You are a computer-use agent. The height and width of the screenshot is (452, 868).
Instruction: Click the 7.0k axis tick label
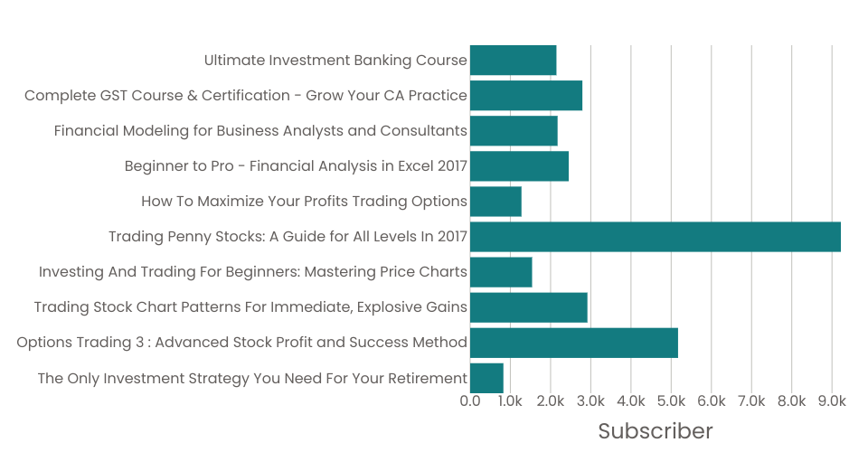click(x=751, y=400)
